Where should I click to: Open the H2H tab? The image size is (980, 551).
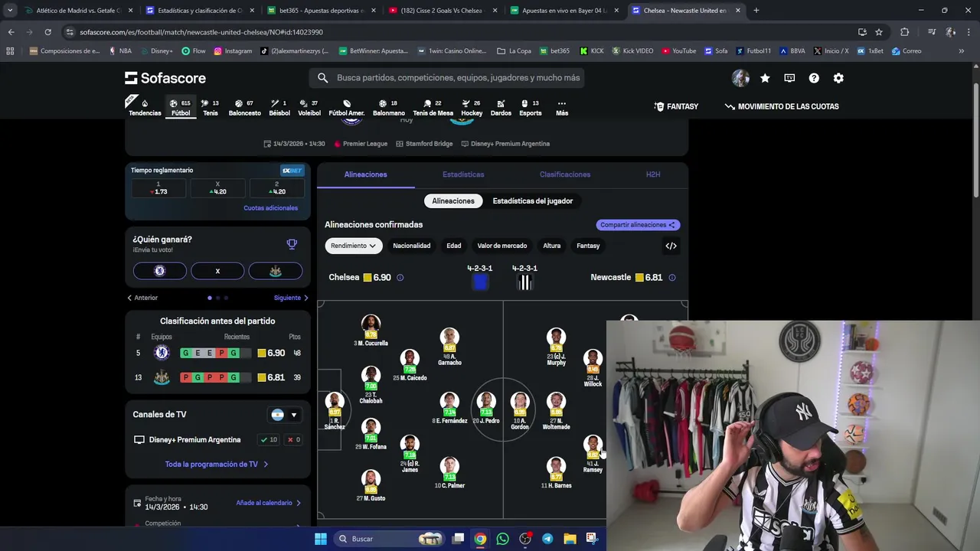click(x=653, y=174)
